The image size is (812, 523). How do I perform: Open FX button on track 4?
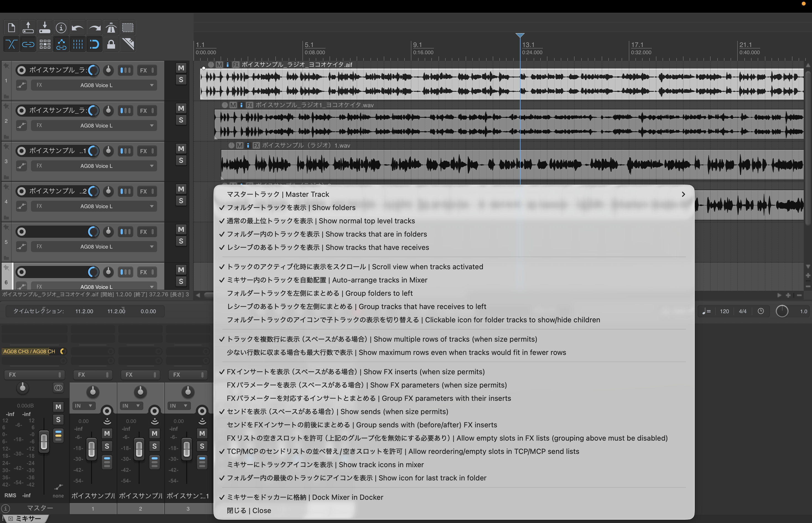pyautogui.click(x=143, y=191)
